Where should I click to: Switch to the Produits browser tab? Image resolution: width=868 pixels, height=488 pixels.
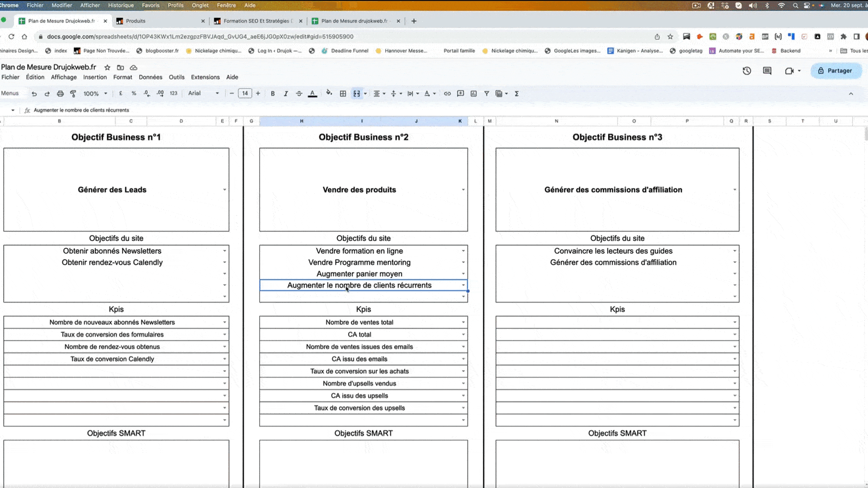pyautogui.click(x=160, y=21)
